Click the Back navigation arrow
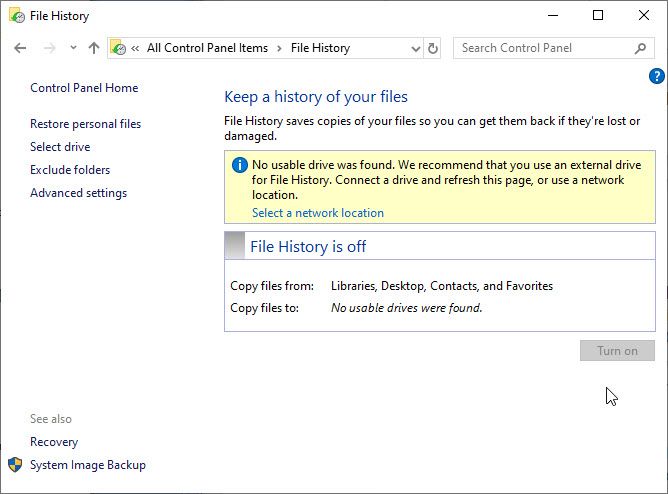Image resolution: width=668 pixels, height=494 pixels. [20, 48]
